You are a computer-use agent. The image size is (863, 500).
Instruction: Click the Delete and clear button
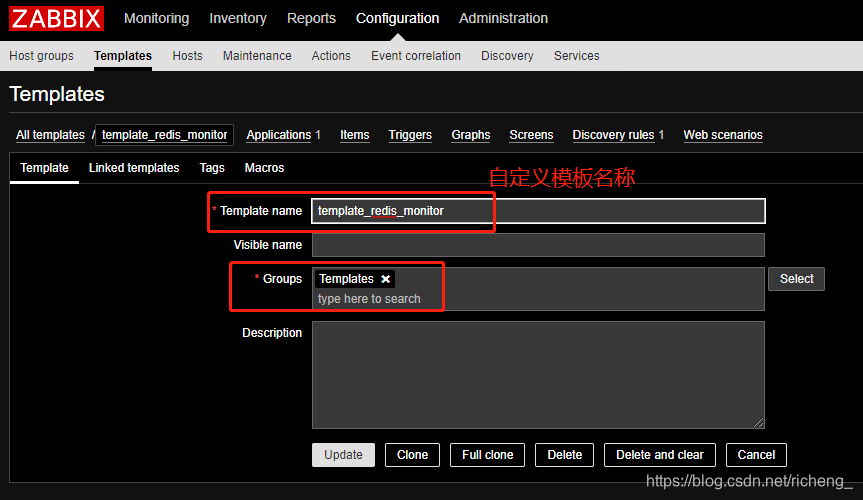pos(660,455)
